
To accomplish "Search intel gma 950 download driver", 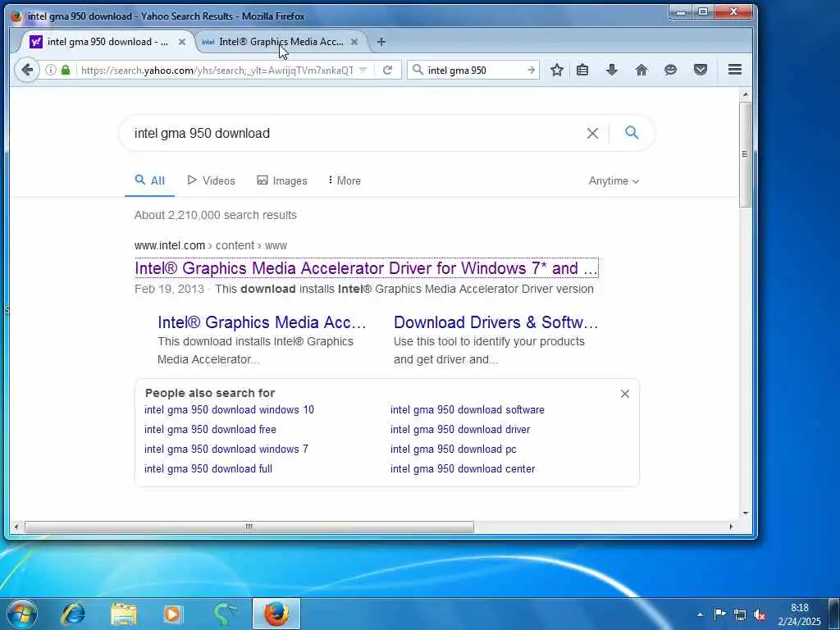I will pyautogui.click(x=460, y=430).
